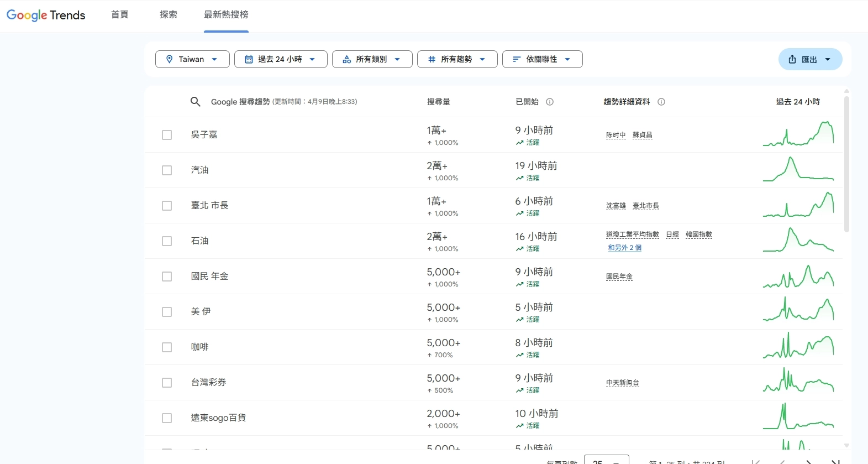Click the 汽油 trend title

pos(200,170)
